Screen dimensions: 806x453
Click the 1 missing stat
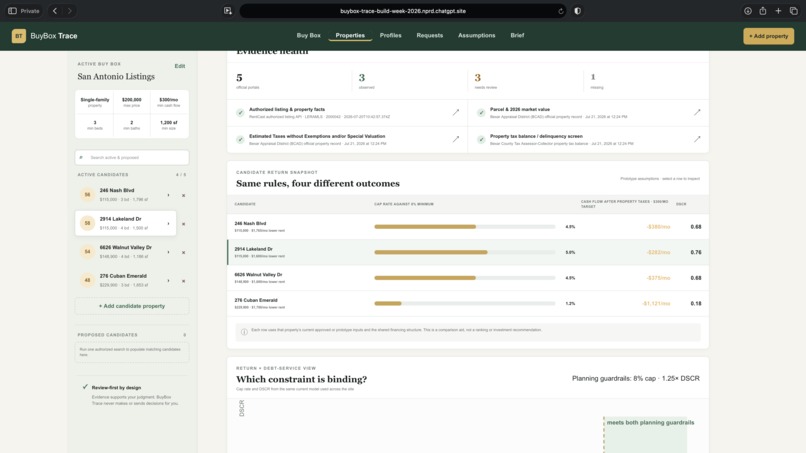pos(596,81)
